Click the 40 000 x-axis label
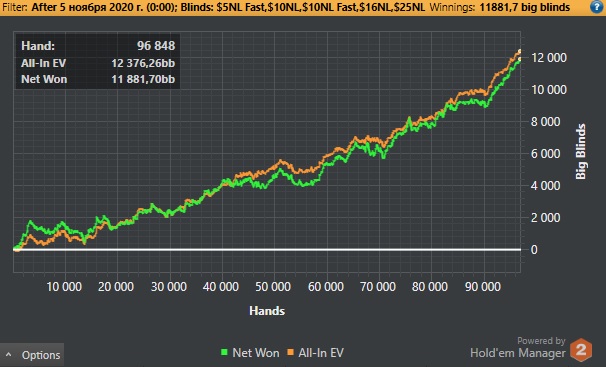 pyautogui.click(x=221, y=287)
